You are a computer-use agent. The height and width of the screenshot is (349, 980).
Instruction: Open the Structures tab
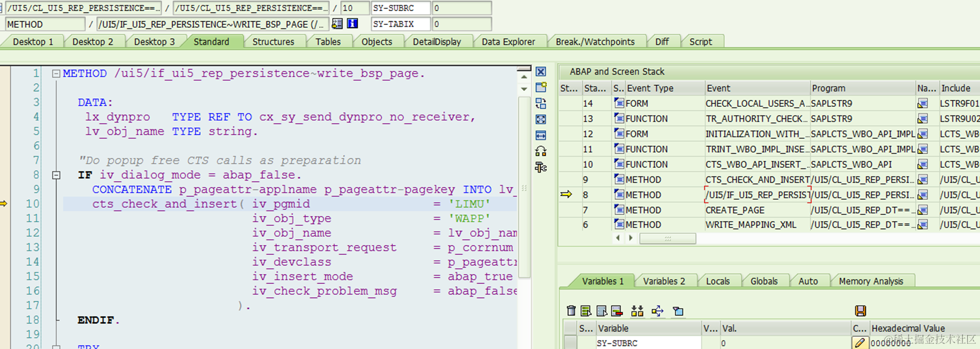tap(273, 42)
